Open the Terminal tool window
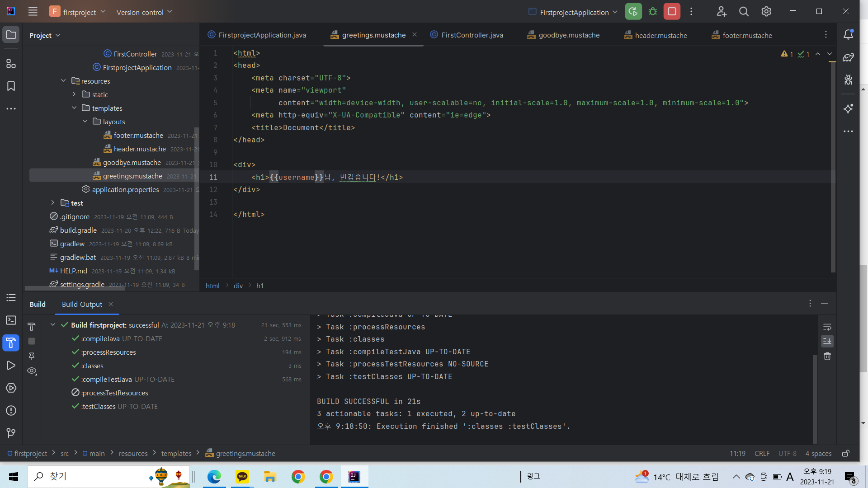868x488 pixels. (x=11, y=320)
